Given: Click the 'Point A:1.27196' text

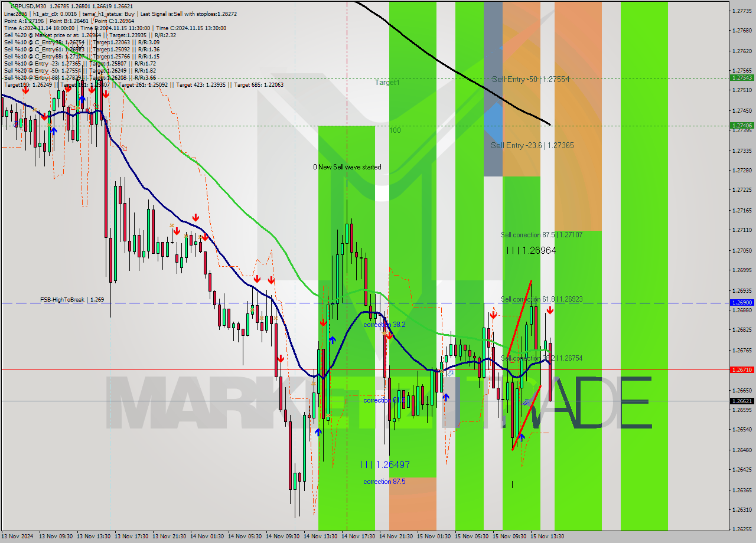Looking at the screenshot, I should tap(23, 21).
